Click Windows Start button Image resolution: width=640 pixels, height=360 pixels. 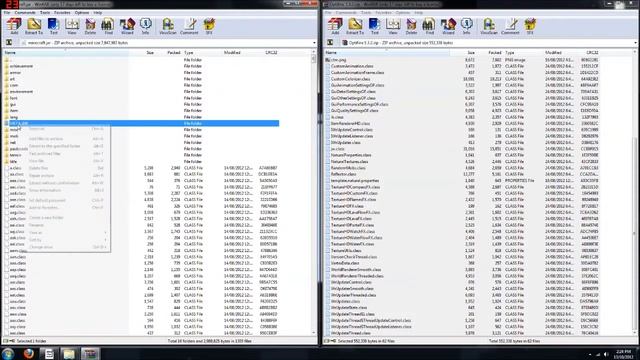[8, 353]
